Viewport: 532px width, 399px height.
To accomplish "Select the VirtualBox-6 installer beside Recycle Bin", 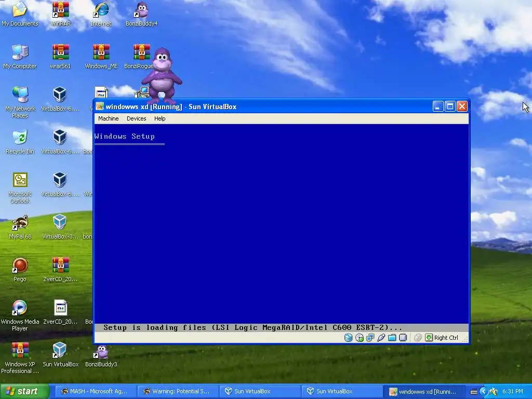I will click(x=60, y=142).
